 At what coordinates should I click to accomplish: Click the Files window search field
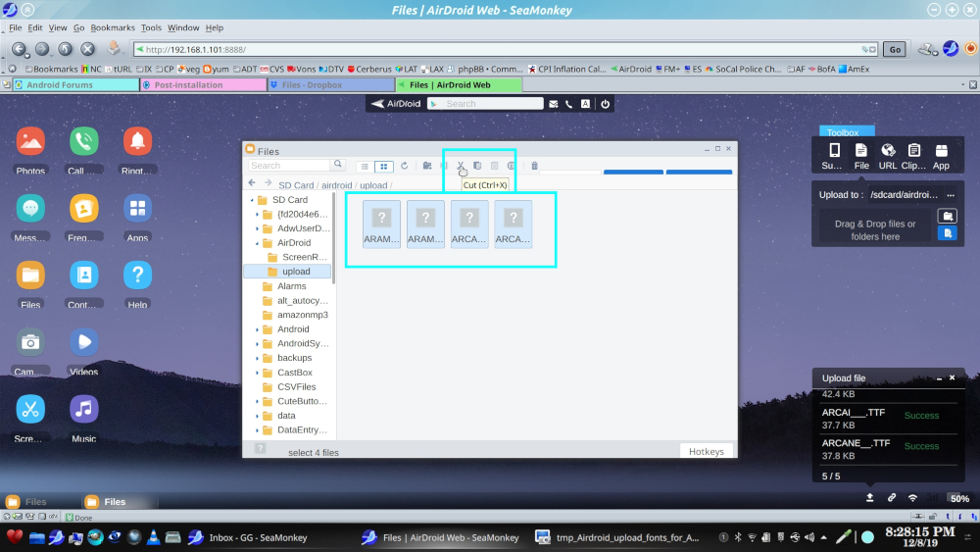[289, 165]
